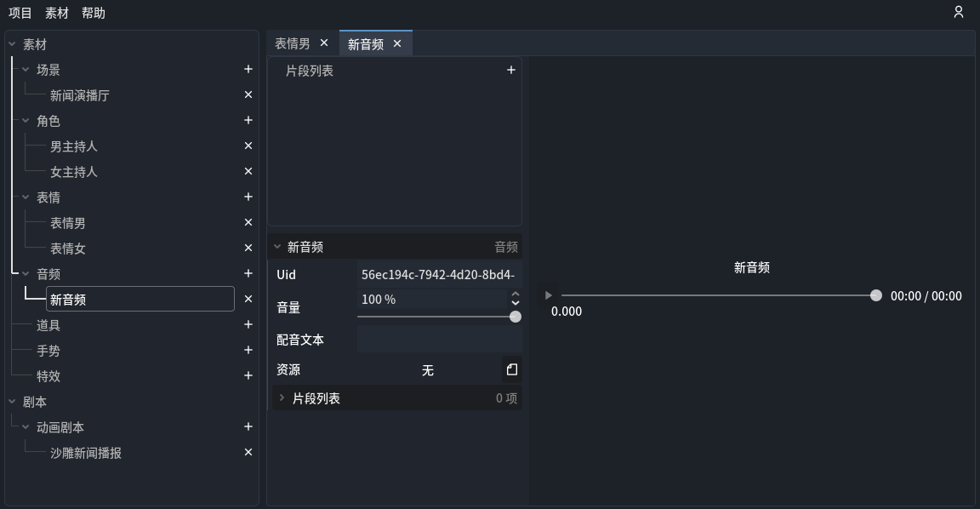Click the user account icon top right

coord(958,12)
